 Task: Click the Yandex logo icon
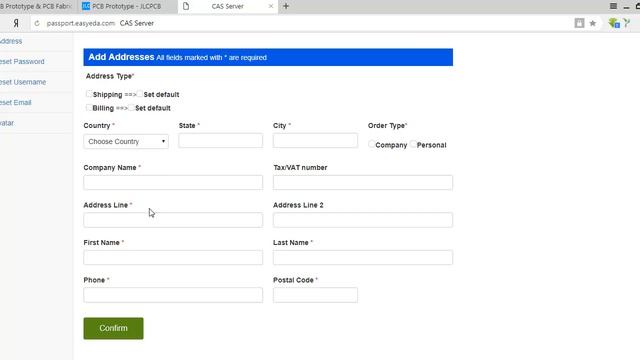(x=16, y=23)
